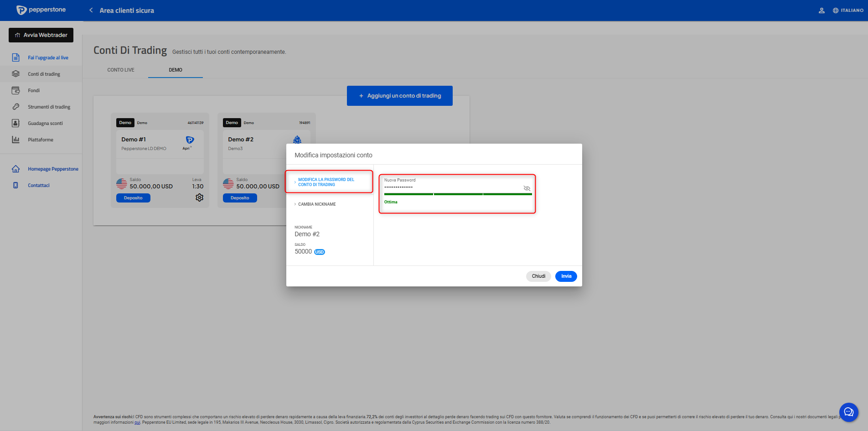Screen dimensions: 868x431
Task: Click the Piattaforme chart icon in sidebar
Action: 16,140
